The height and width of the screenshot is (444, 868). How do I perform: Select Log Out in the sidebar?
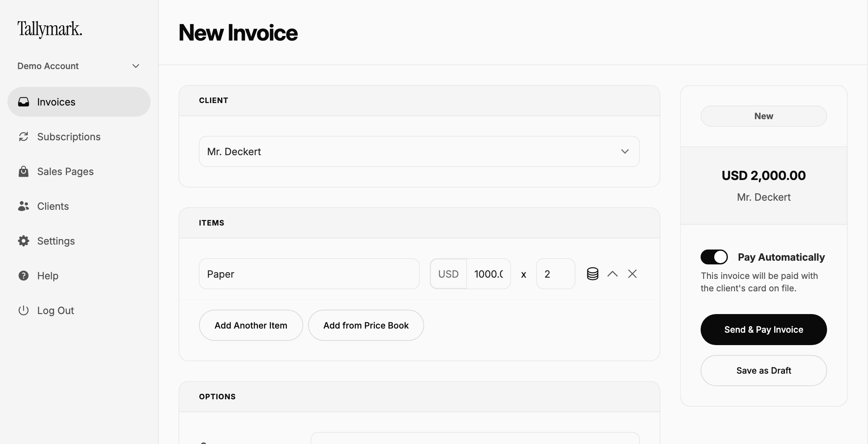(x=79, y=310)
